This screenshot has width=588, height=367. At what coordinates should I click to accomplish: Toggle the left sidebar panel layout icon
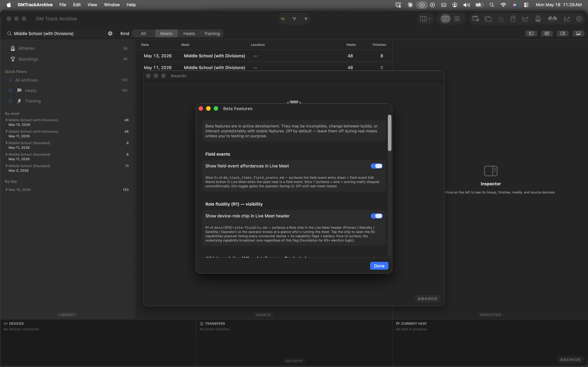[x=531, y=33]
